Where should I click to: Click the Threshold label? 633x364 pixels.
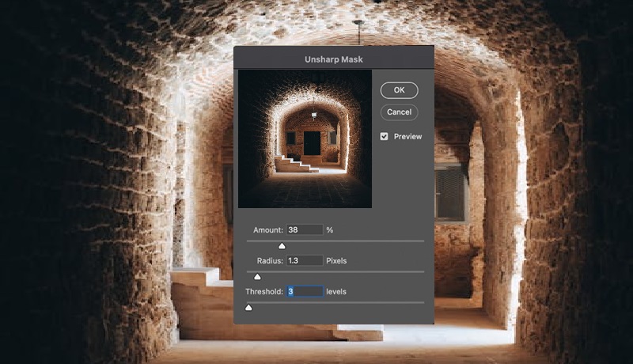tap(264, 291)
